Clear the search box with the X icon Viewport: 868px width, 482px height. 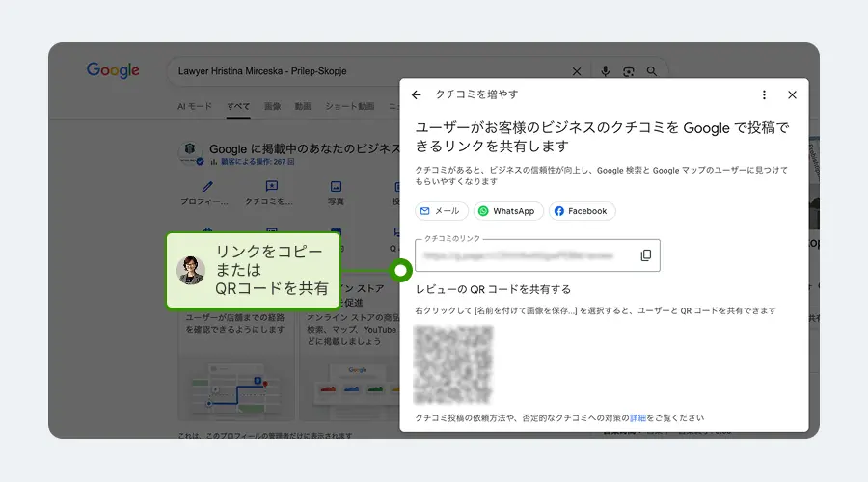577,71
